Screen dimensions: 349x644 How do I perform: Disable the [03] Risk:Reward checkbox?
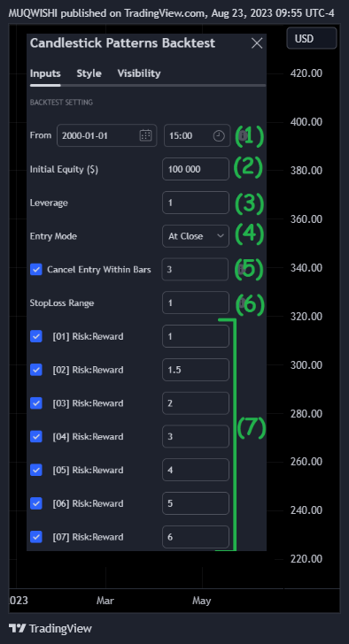[36, 403]
